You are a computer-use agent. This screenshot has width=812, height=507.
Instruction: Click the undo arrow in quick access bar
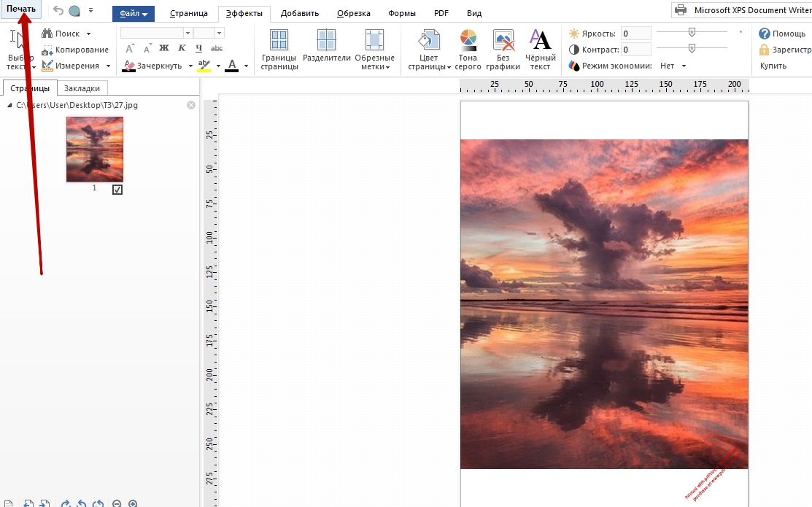coord(58,10)
